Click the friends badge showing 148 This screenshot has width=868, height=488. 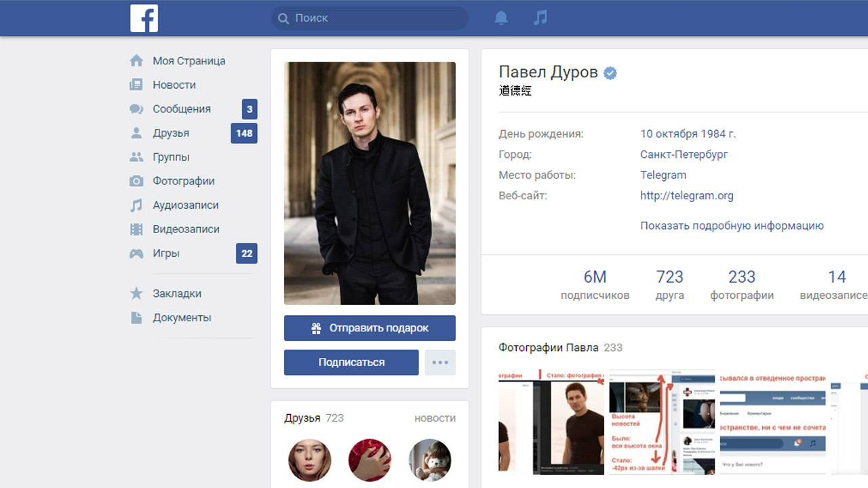tap(244, 133)
